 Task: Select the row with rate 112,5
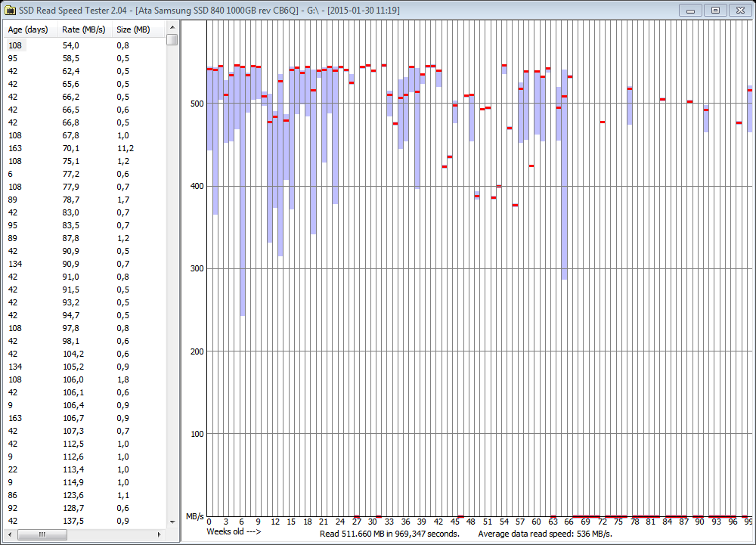click(85, 444)
